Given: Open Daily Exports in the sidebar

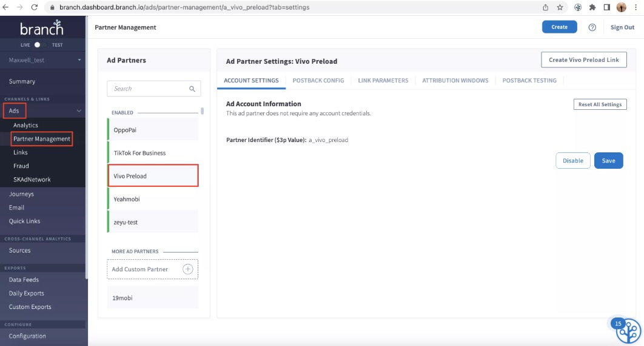Looking at the screenshot, I should [x=26, y=293].
